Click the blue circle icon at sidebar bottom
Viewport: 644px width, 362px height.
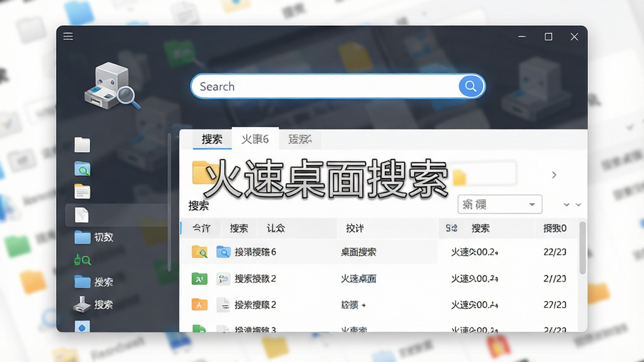[82, 327]
